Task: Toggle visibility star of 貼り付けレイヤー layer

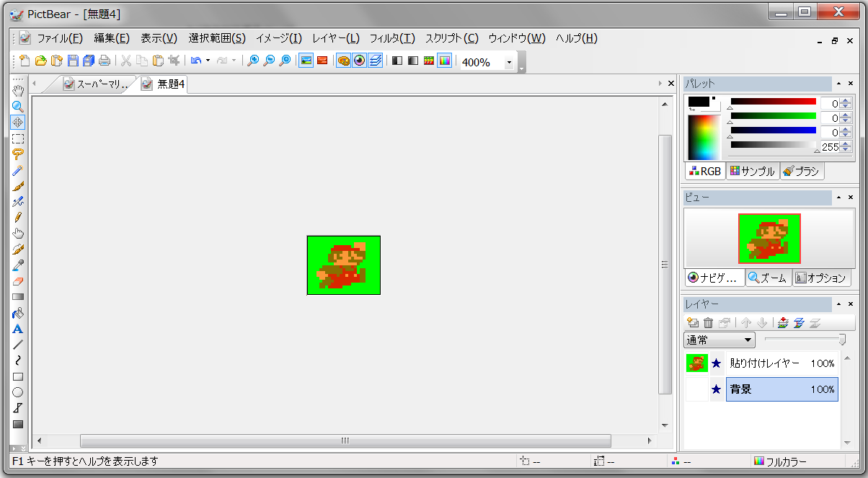Action: coord(717,363)
